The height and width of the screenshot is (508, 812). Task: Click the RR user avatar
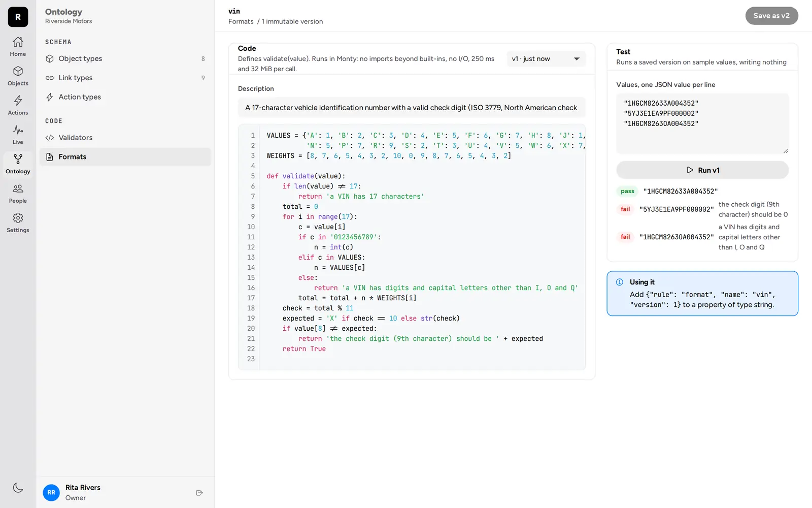(x=51, y=493)
